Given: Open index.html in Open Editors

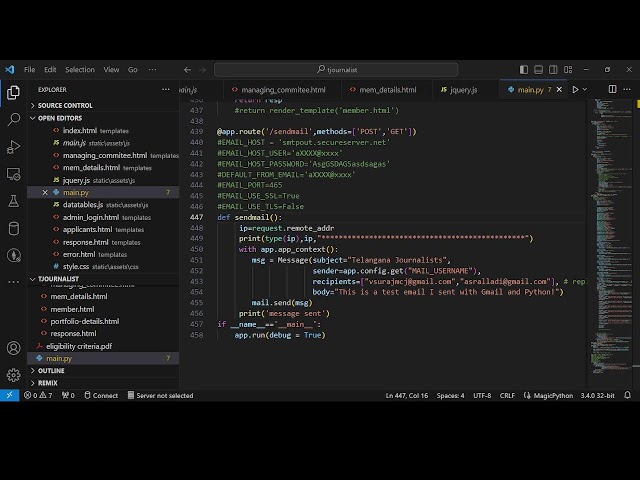Looking at the screenshot, I should (103, 131).
